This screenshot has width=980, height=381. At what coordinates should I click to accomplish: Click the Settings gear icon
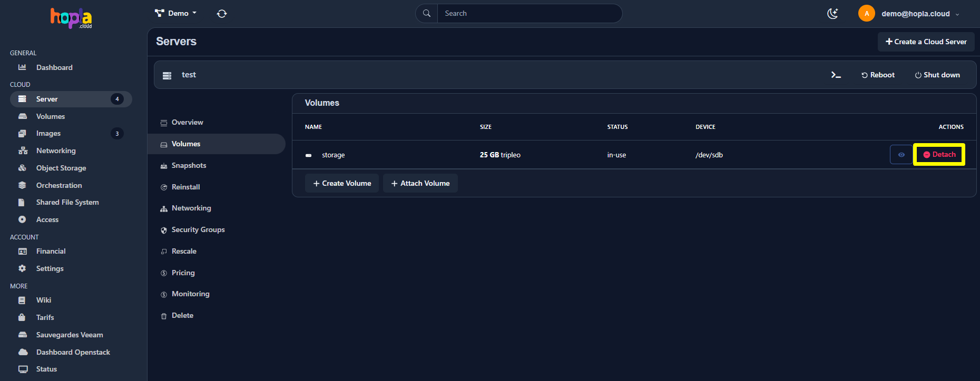coord(22,268)
